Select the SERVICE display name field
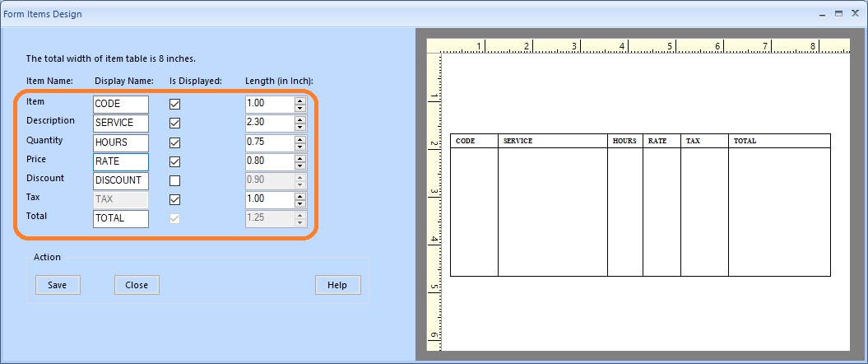Screen dimensions: 868x364 (121, 124)
